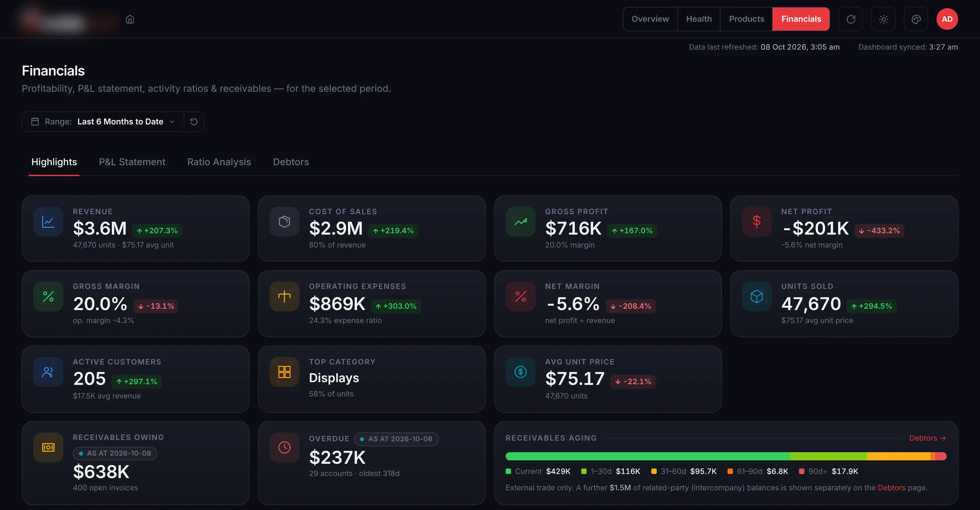Follow the Debtors arrow link in Receivables Aging
Viewport: 980px width, 510px height.
[928, 438]
